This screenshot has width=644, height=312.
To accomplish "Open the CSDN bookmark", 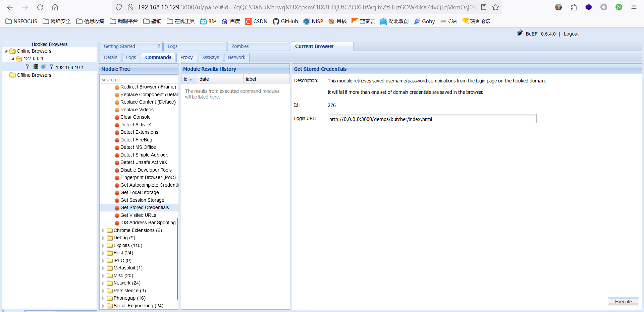I will (x=256, y=21).
